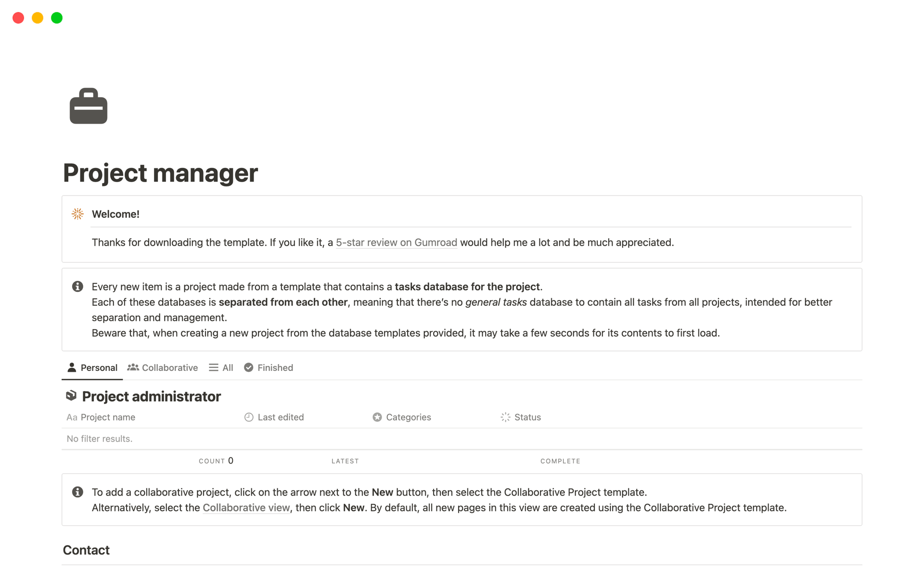Viewport: 924px width, 578px height.
Task: Click the info icon in collaborative callout
Action: [77, 492]
